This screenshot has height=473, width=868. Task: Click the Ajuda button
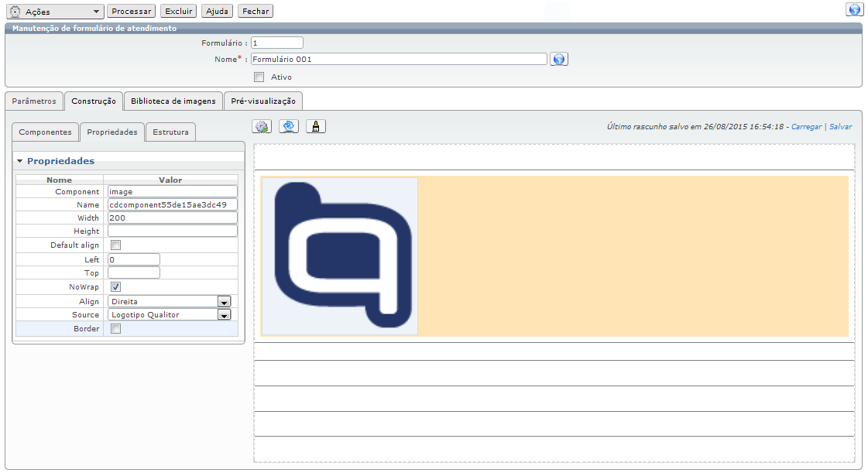(x=217, y=11)
